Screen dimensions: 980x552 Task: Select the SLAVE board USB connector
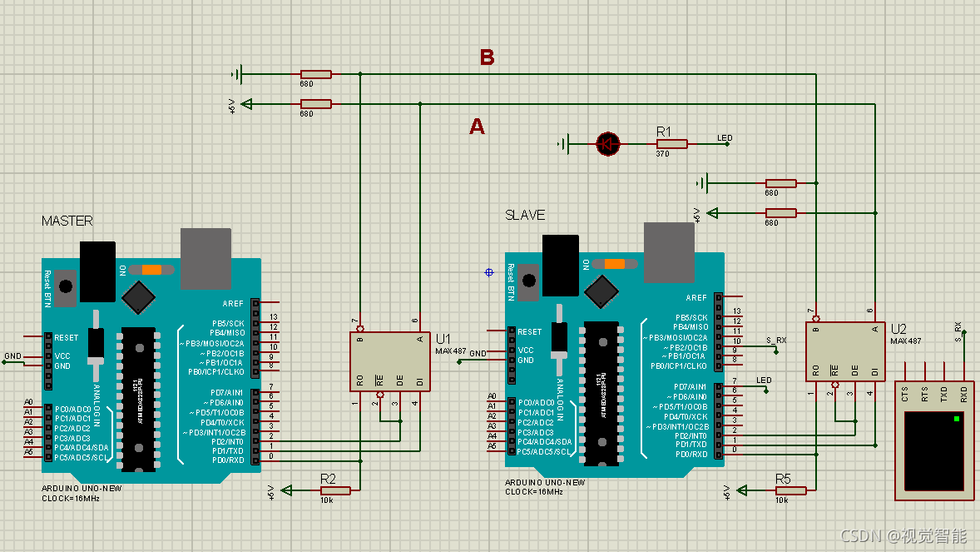coord(669,252)
